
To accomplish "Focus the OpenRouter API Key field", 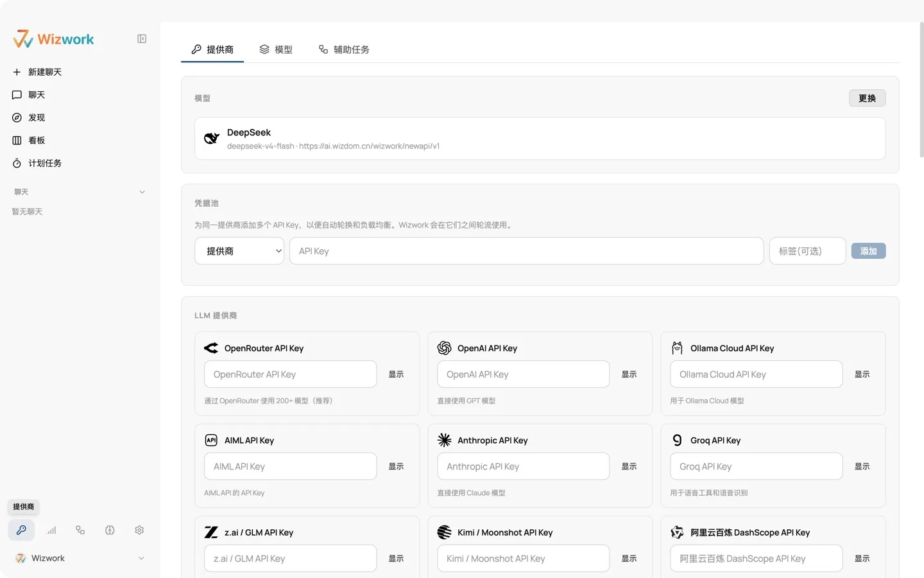I will 290,374.
